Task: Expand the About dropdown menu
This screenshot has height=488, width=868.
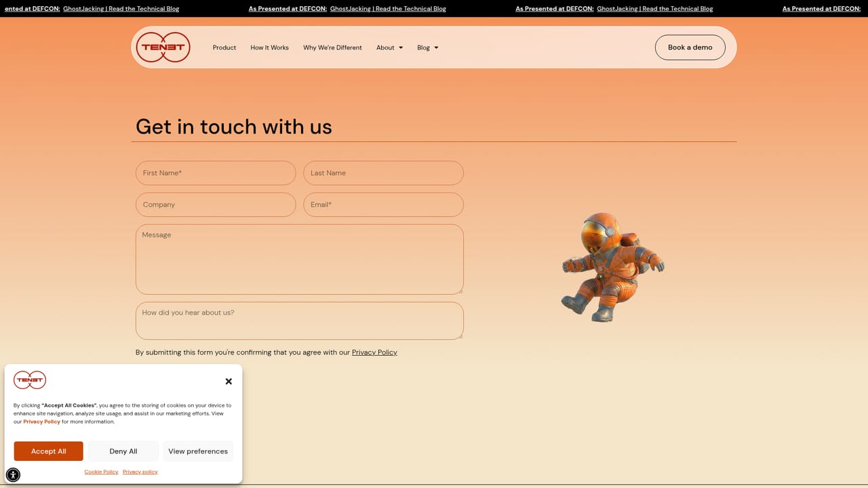Action: tap(390, 47)
